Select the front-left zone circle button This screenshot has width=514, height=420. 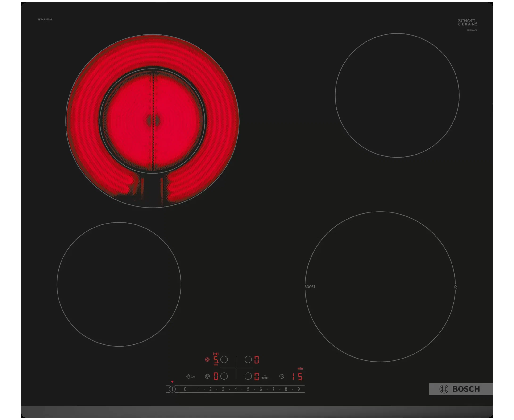click(x=224, y=376)
